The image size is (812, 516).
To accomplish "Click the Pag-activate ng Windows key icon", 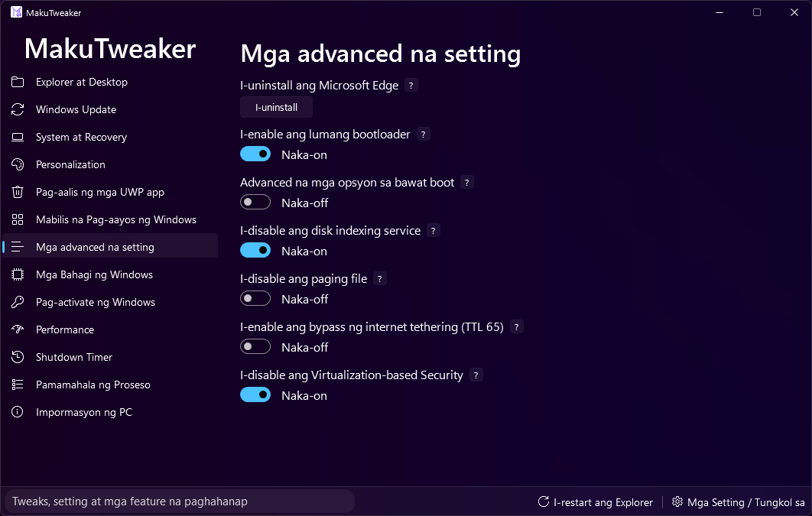I will (x=18, y=302).
